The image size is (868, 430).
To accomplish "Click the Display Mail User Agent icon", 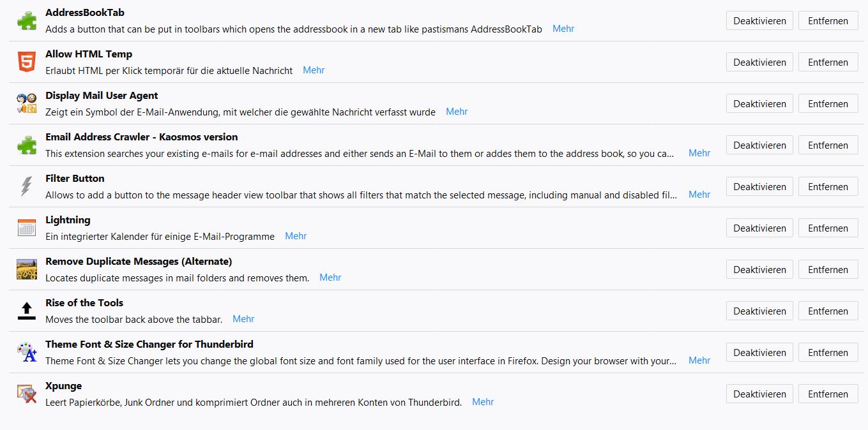I will coord(27,103).
